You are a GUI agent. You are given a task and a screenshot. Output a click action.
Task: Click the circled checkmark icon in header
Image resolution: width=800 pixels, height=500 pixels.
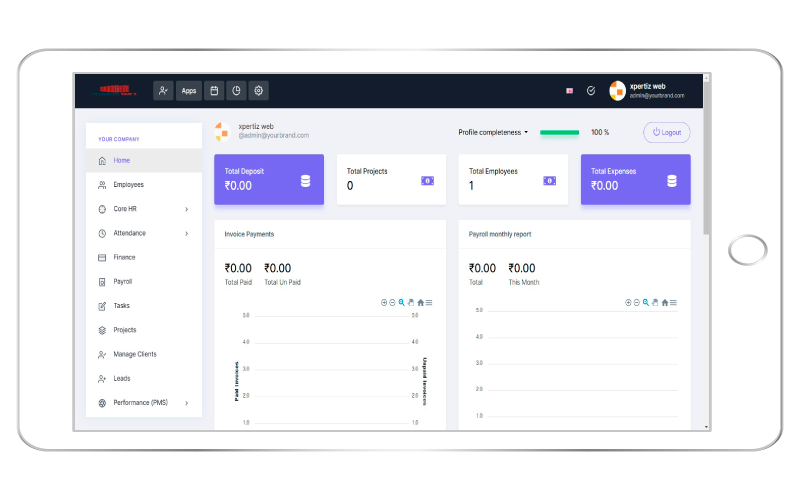591,91
